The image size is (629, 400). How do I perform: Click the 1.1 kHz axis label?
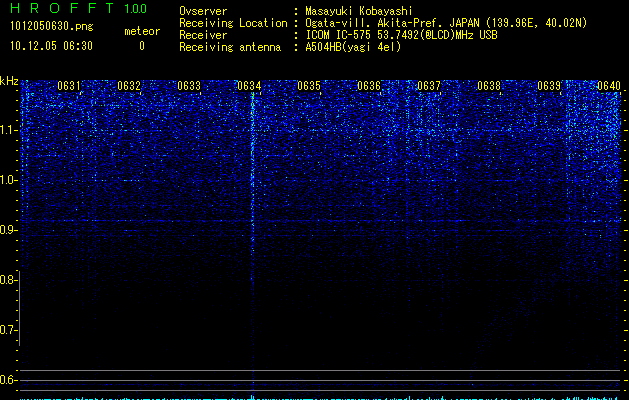tap(8, 130)
